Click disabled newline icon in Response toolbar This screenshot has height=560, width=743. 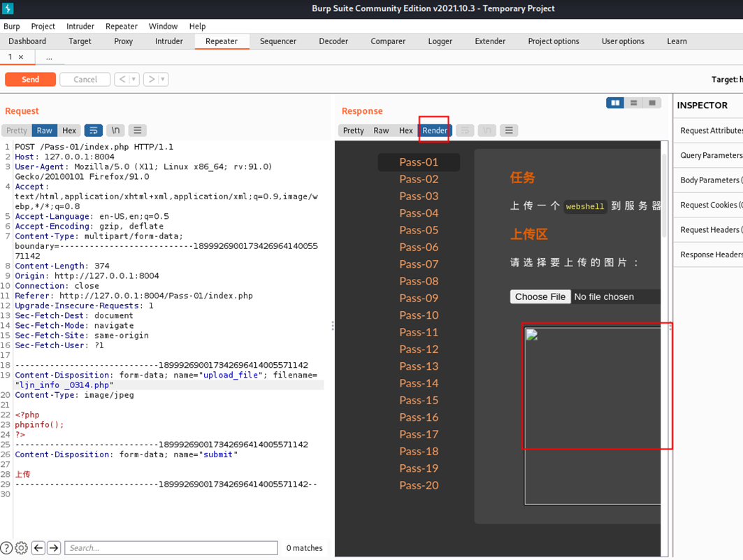pos(487,130)
